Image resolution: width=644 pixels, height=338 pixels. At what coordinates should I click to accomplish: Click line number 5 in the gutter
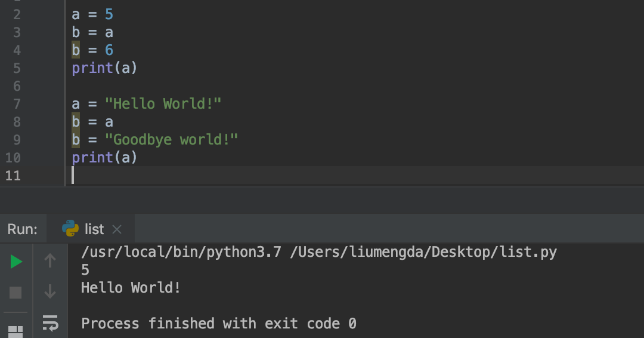click(17, 68)
